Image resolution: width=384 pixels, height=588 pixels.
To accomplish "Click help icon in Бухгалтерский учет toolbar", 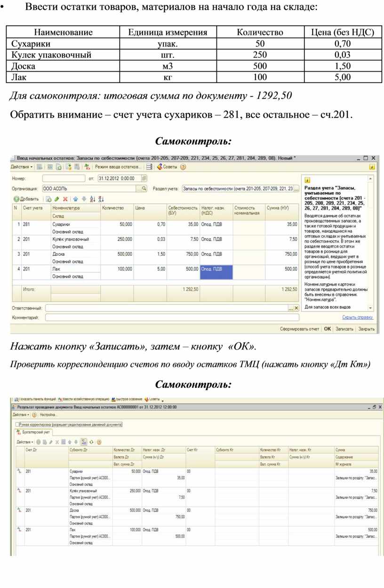I will point(99,442).
